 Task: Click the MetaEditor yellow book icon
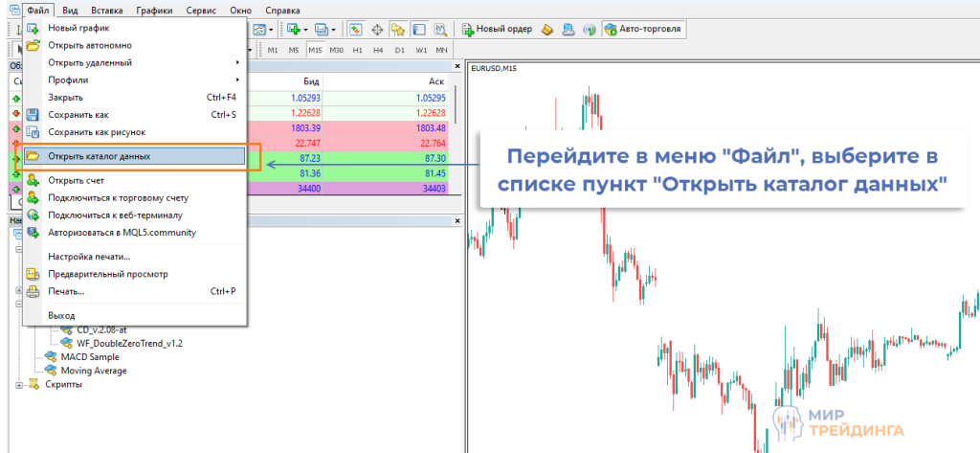coord(547,29)
